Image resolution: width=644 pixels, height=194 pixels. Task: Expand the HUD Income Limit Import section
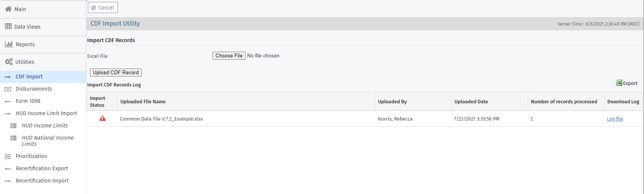[x=46, y=113]
